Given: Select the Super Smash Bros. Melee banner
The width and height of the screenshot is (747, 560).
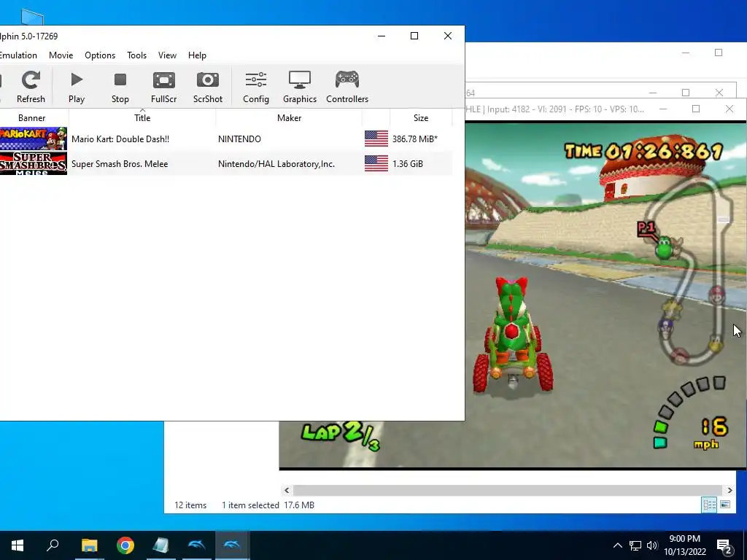Looking at the screenshot, I should coord(34,163).
